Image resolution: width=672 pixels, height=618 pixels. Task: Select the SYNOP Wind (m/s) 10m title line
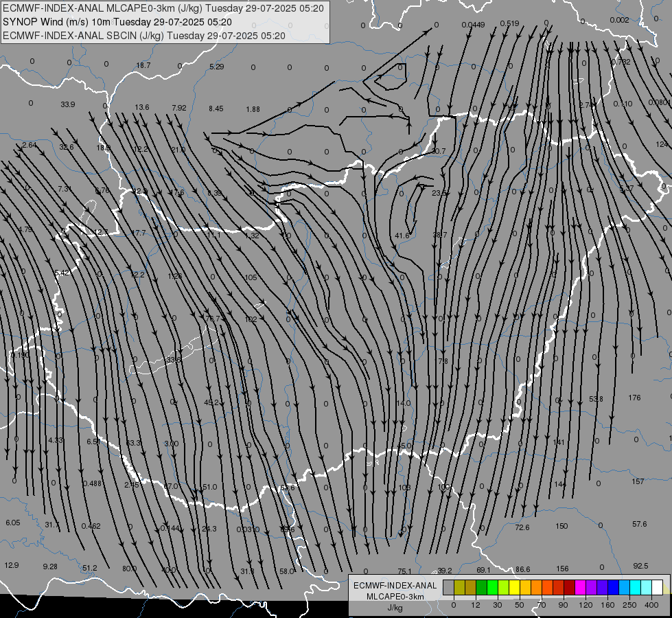pos(117,22)
